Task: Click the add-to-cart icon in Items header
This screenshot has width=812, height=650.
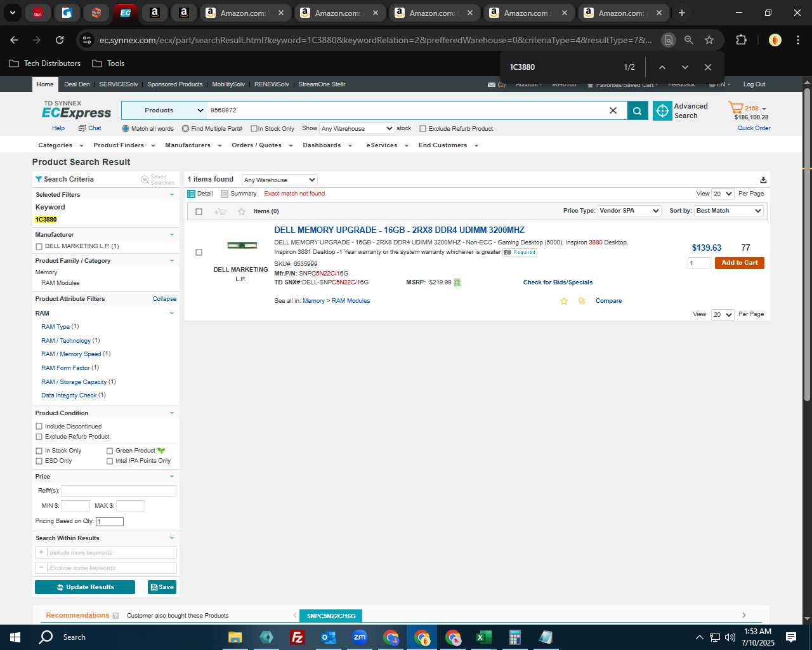Action: pos(220,211)
